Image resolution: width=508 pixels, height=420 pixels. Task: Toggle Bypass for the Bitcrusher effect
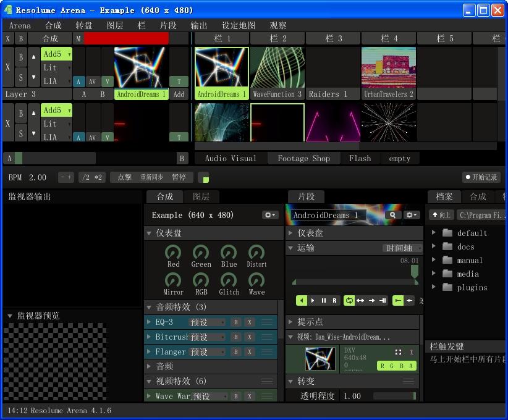tap(235, 337)
